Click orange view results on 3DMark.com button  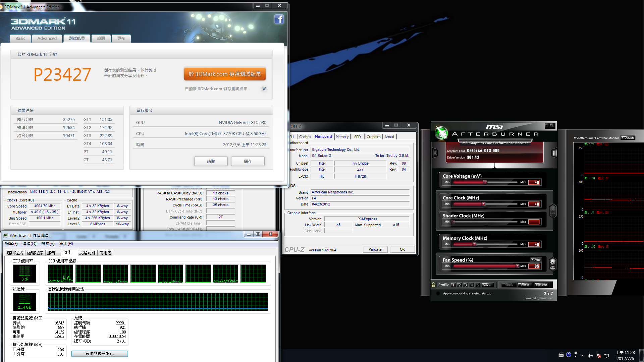225,74
